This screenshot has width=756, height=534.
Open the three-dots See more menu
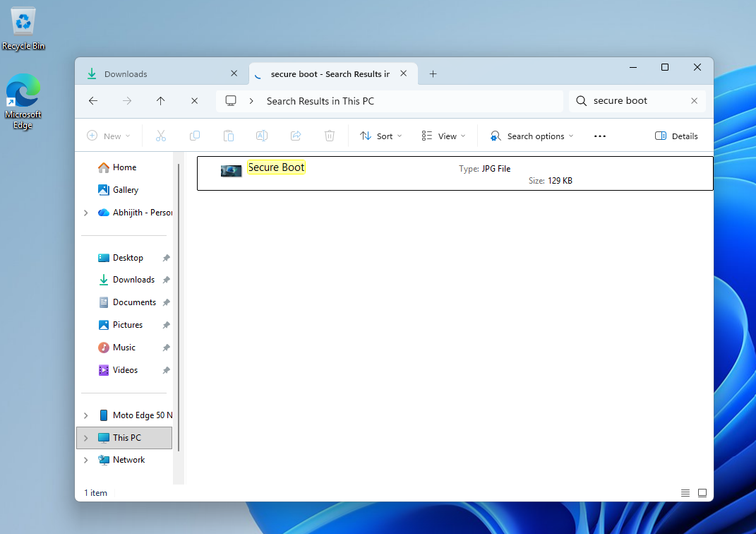coord(600,136)
